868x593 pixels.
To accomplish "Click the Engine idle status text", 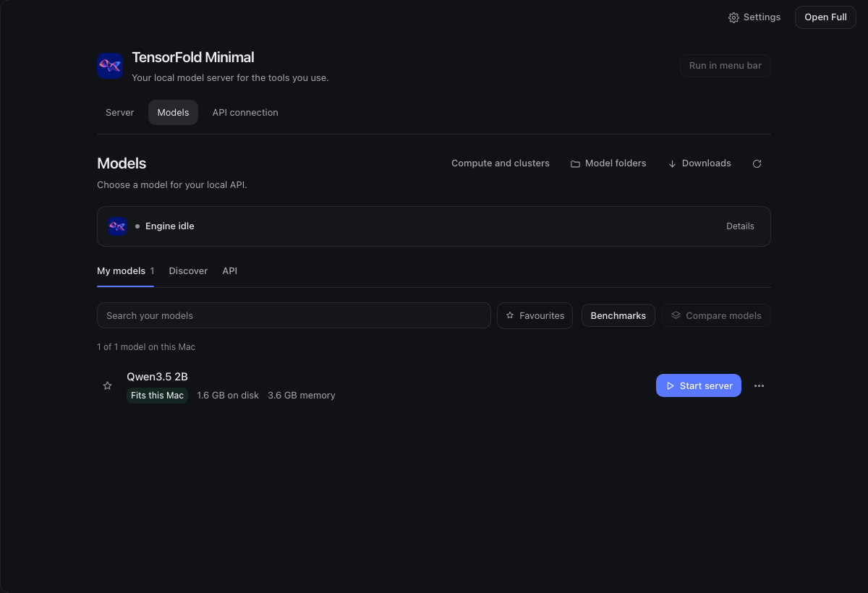I will [x=170, y=226].
